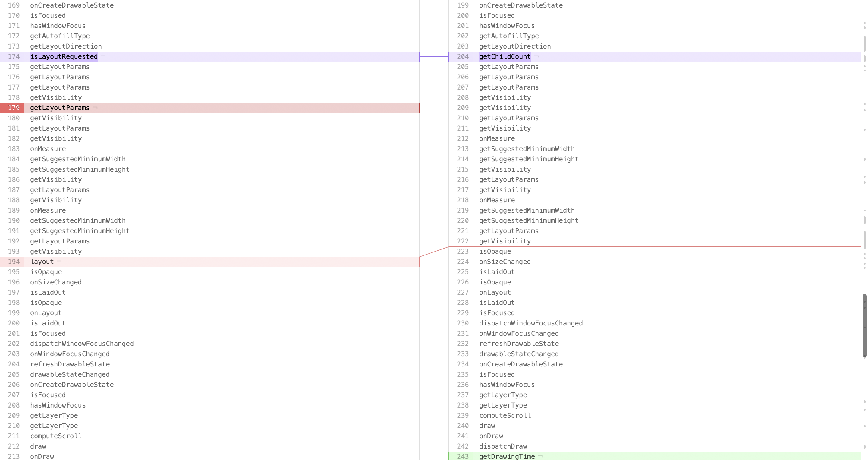Select line number 179 in left gutter
Image resolution: width=868 pixels, height=460 pixels.
[x=14, y=108]
